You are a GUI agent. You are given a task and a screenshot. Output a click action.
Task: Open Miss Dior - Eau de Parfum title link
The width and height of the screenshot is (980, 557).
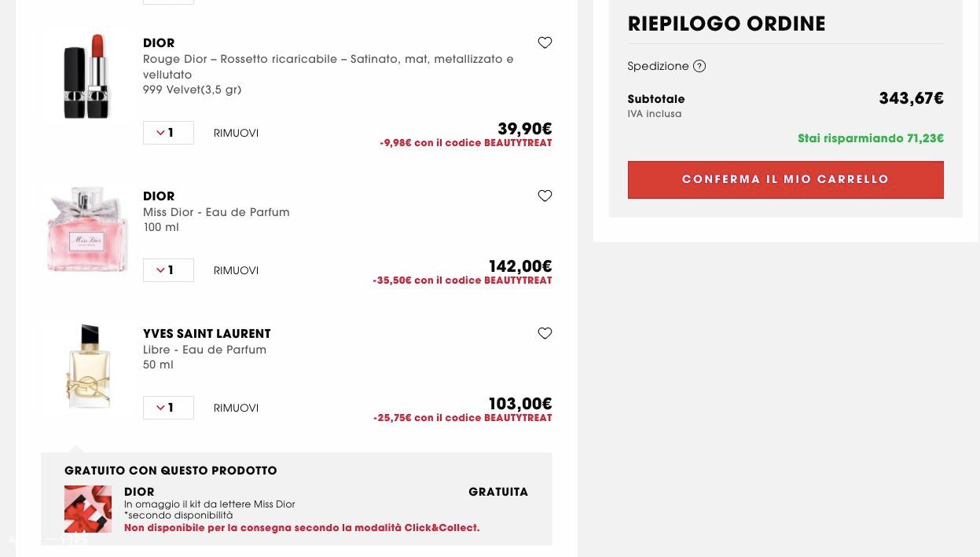click(x=216, y=212)
